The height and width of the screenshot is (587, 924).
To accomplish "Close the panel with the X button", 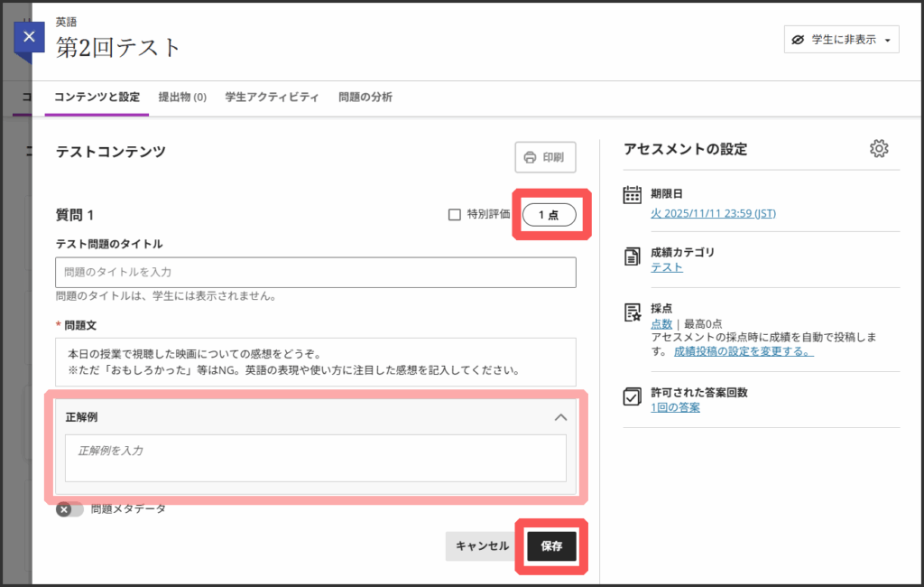I will (30, 37).
